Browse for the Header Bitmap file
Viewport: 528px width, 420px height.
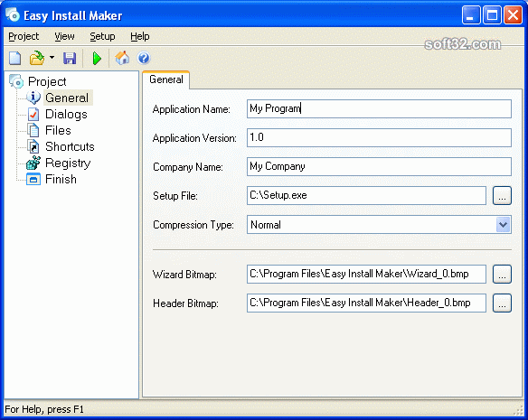coord(502,303)
